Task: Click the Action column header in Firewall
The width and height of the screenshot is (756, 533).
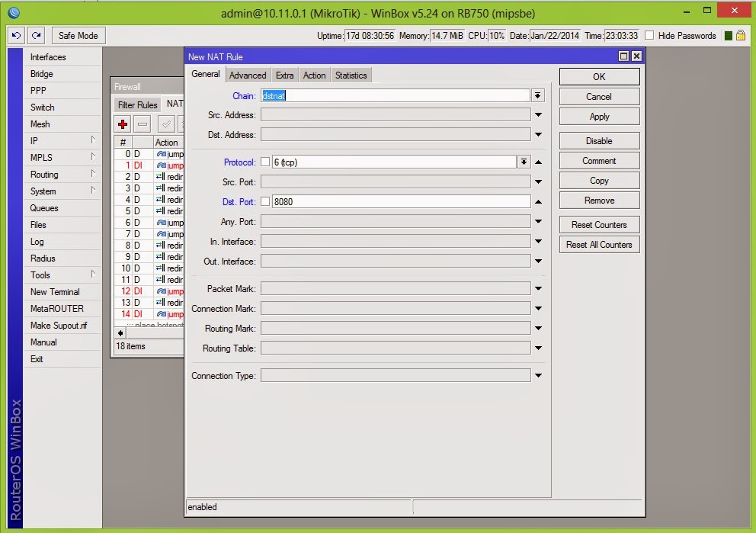Action: [x=168, y=143]
